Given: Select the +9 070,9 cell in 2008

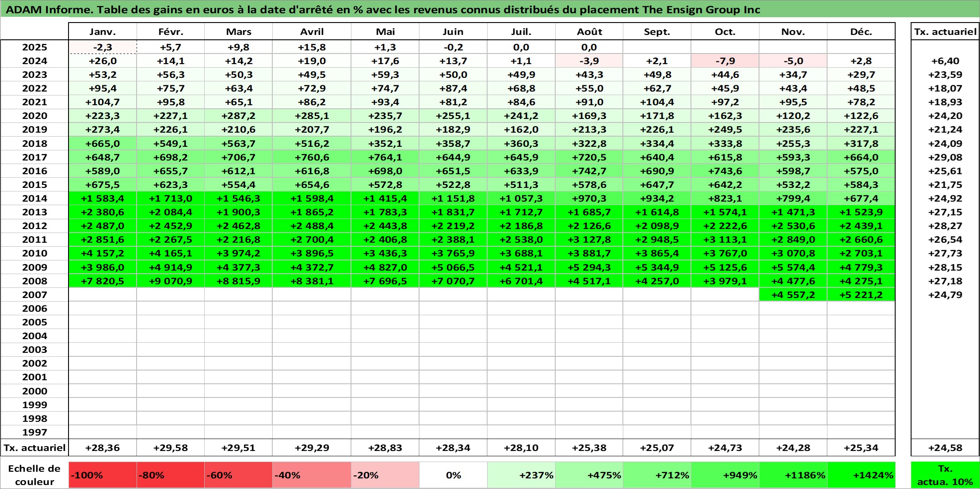Looking at the screenshot, I should 171,281.
